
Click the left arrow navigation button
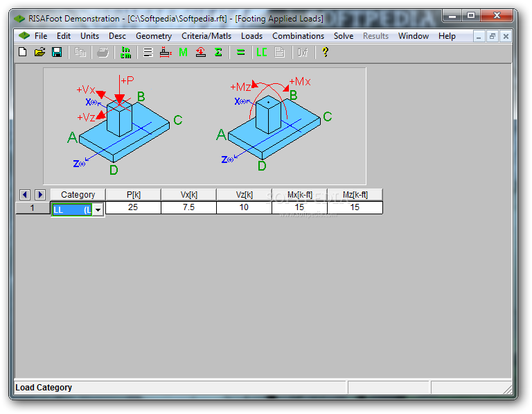(x=25, y=195)
